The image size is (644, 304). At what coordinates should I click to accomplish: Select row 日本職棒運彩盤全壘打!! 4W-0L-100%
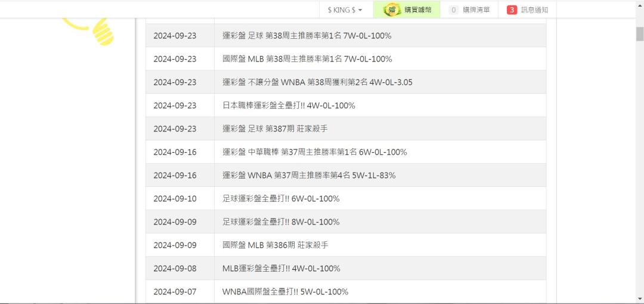346,105
